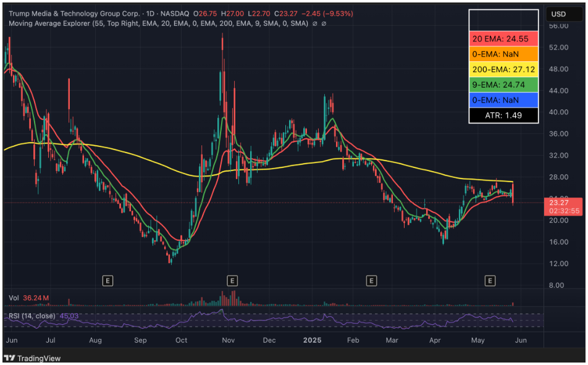Click the Mar label on the time axis
588x365 pixels.
click(x=392, y=340)
